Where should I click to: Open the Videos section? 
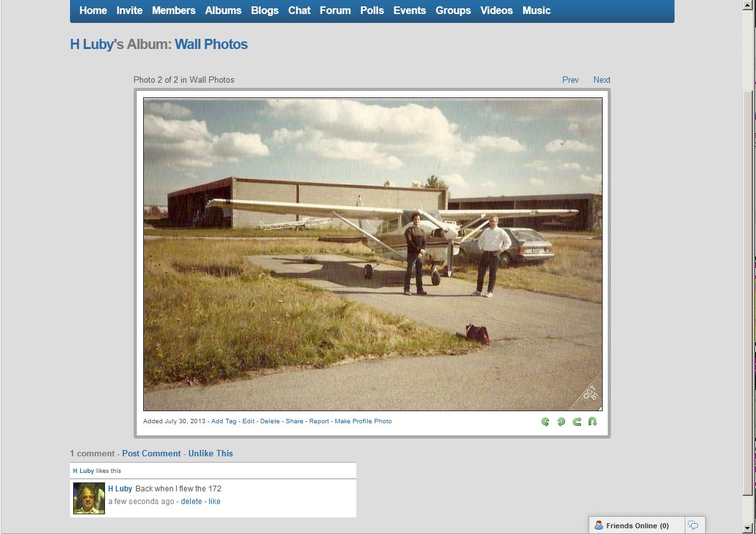click(496, 11)
